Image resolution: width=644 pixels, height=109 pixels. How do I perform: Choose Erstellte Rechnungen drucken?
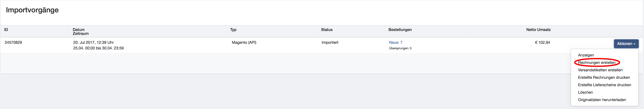tap(604, 77)
